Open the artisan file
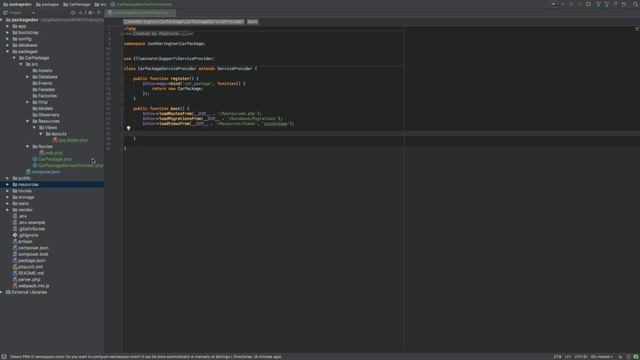The image size is (640, 360). tap(22, 242)
